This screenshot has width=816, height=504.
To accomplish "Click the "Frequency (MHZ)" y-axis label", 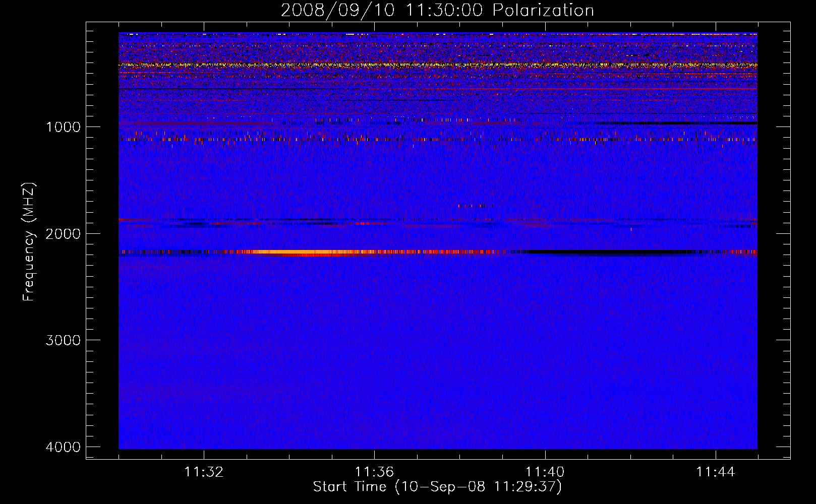I will (x=29, y=242).
